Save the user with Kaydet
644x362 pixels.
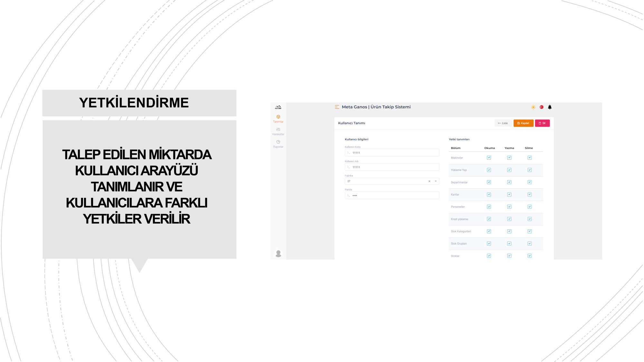coord(523,123)
